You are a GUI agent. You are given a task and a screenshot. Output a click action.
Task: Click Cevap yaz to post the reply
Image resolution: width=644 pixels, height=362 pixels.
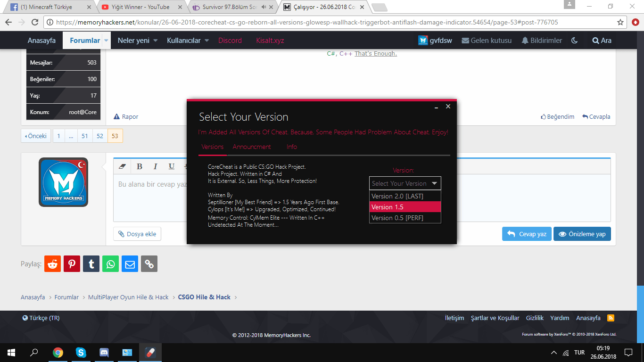(x=527, y=234)
